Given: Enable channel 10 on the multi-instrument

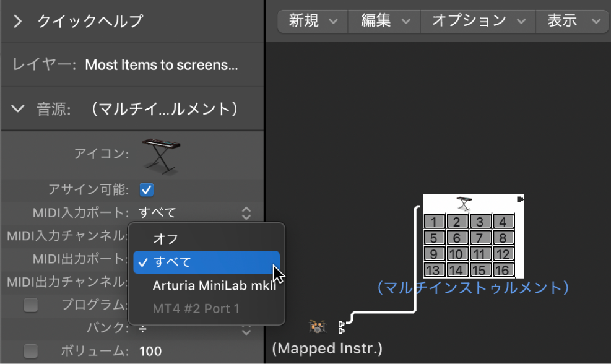Looking at the screenshot, I should (x=457, y=254).
